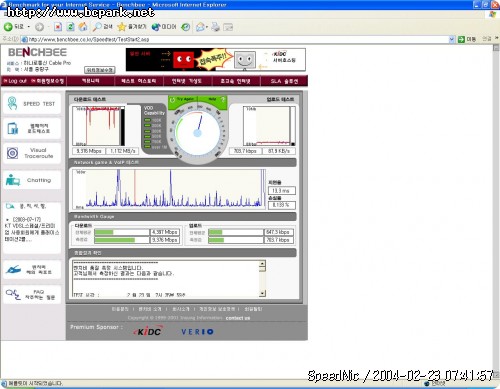Click the Print icon in toolbar
500x389 pixels.
[215, 27]
